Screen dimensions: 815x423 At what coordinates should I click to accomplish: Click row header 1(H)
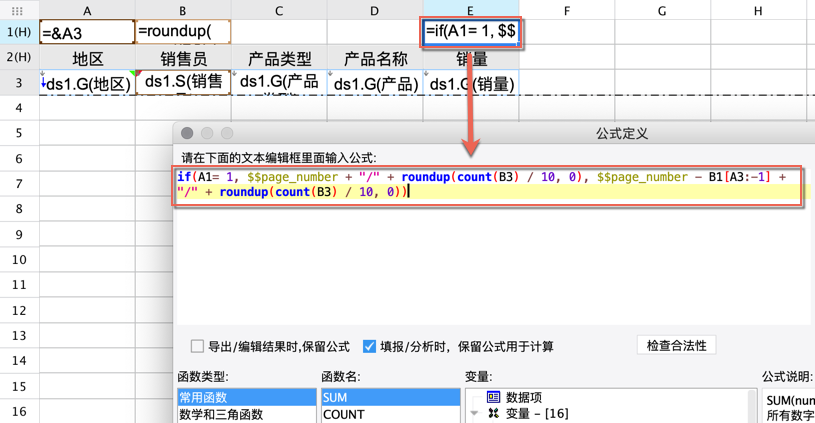(19, 32)
